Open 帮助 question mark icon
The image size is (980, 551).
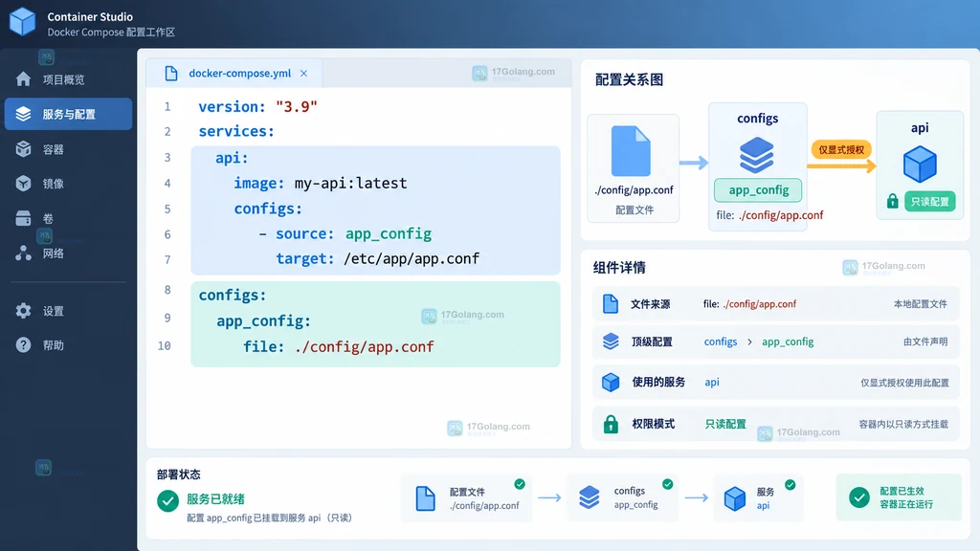pos(23,344)
